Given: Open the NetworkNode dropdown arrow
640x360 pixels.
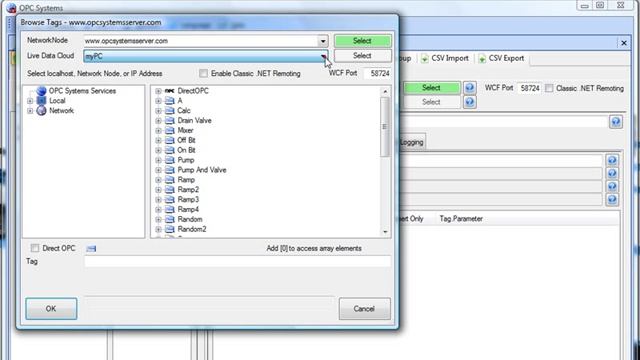Looking at the screenshot, I should point(323,41).
